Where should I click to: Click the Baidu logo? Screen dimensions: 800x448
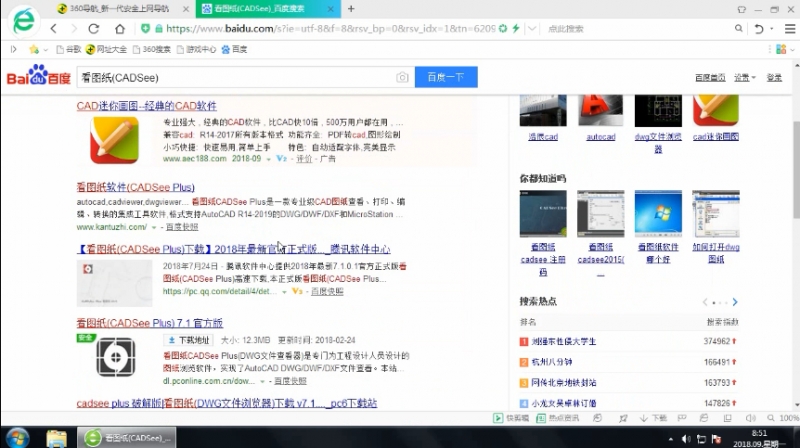click(39, 77)
